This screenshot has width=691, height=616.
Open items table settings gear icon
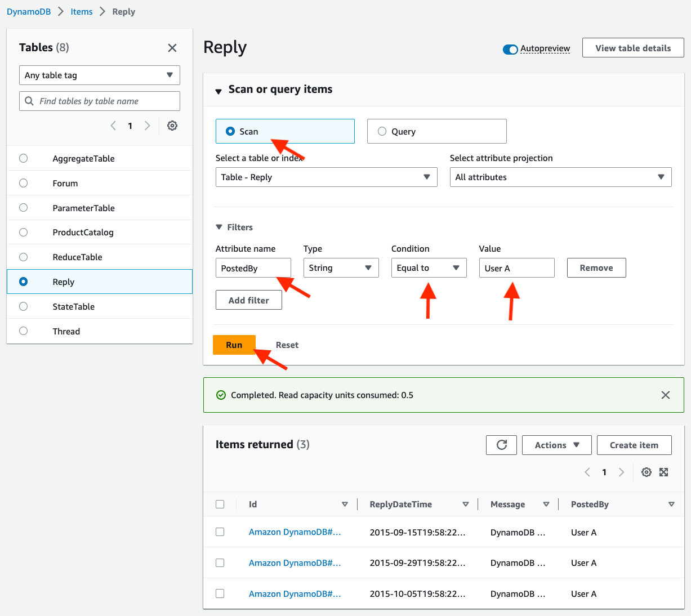[x=647, y=472]
